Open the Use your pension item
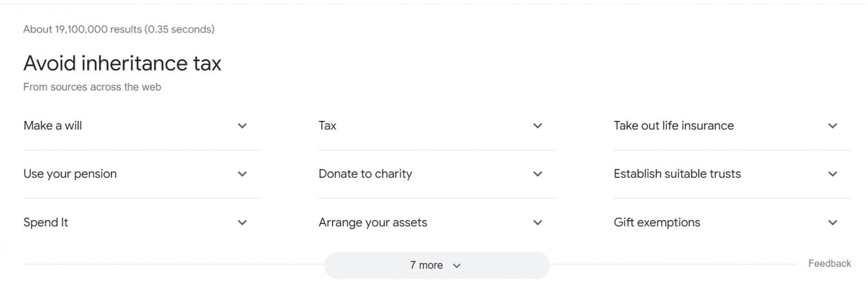 tap(142, 174)
